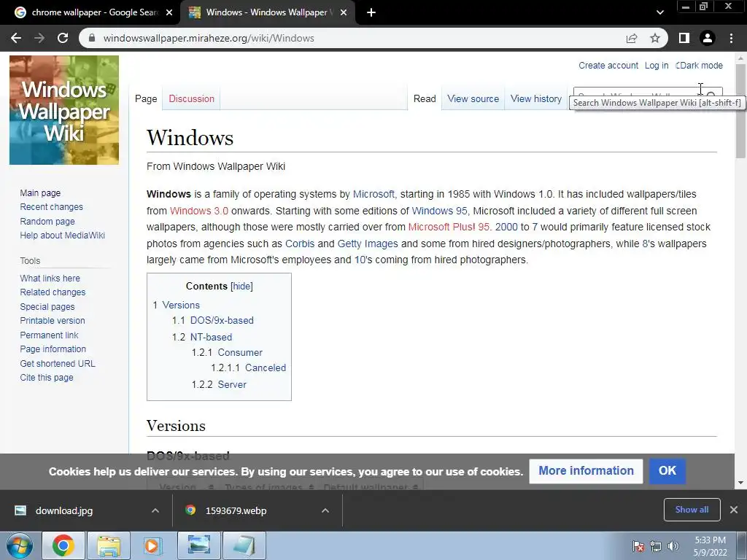Viewport: 747px width, 560px height.
Task: Toggle Dark mode
Action: (699, 65)
